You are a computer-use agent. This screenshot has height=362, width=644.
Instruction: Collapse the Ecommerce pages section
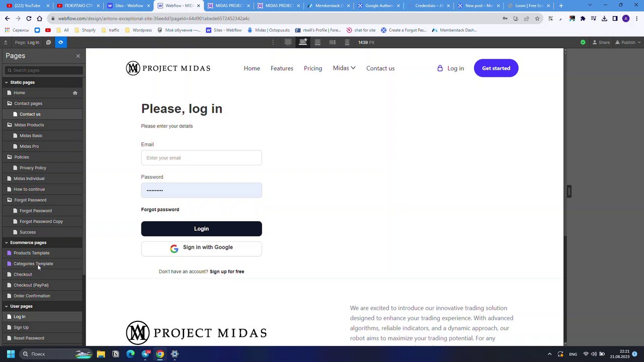pyautogui.click(x=7, y=243)
